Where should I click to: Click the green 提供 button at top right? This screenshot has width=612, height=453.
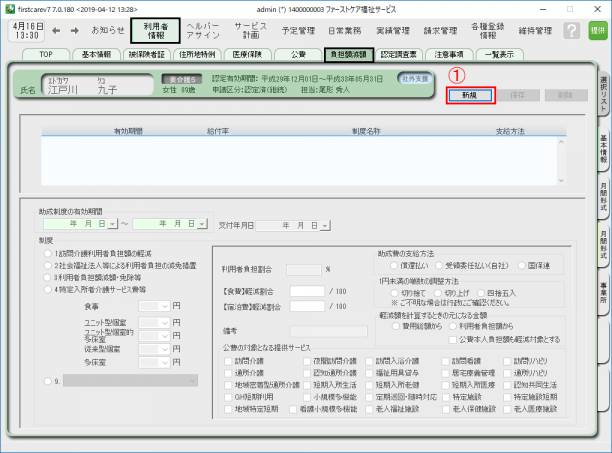(x=598, y=31)
